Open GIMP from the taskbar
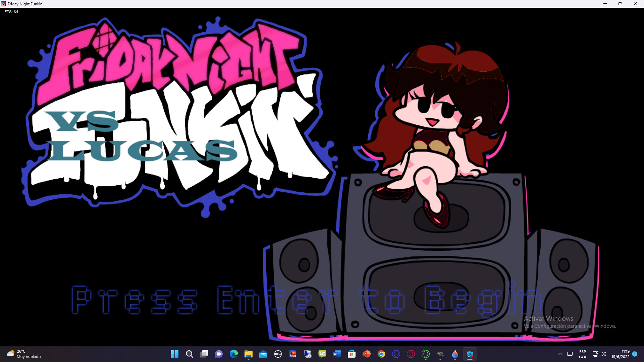Screen dimensions: 644x362 click(440, 354)
